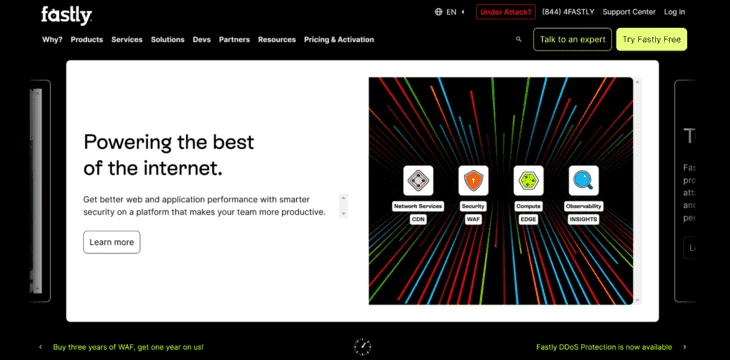Click the Compute hexagon icon
730x360 pixels.
(x=528, y=180)
